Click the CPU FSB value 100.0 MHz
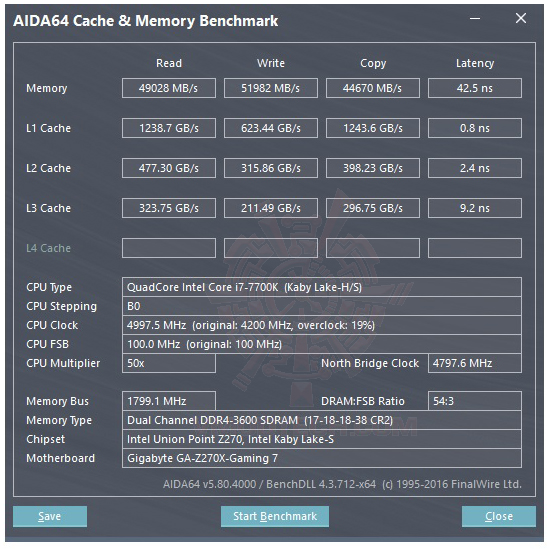This screenshot has height=549, width=549. tap(322, 344)
